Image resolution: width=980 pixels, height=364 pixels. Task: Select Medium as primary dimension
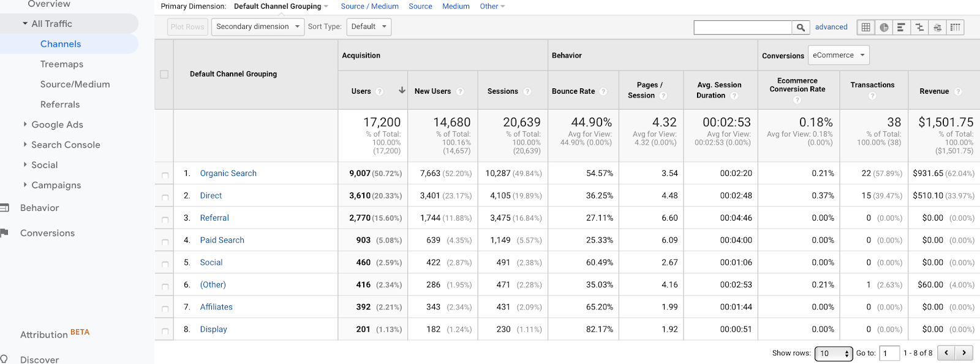456,6
